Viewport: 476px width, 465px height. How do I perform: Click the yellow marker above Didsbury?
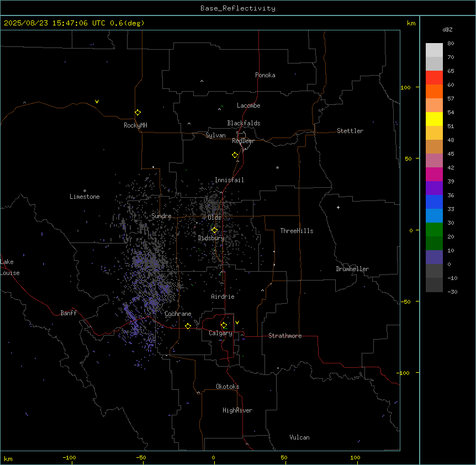(214, 230)
